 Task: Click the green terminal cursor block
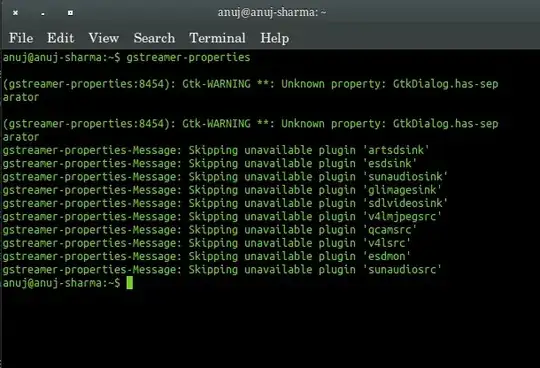tap(129, 283)
